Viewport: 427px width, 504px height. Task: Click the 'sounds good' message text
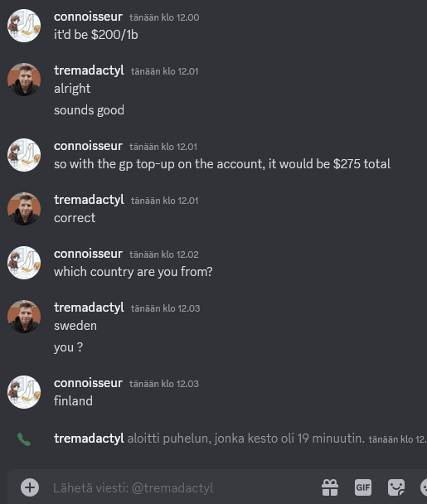click(89, 110)
